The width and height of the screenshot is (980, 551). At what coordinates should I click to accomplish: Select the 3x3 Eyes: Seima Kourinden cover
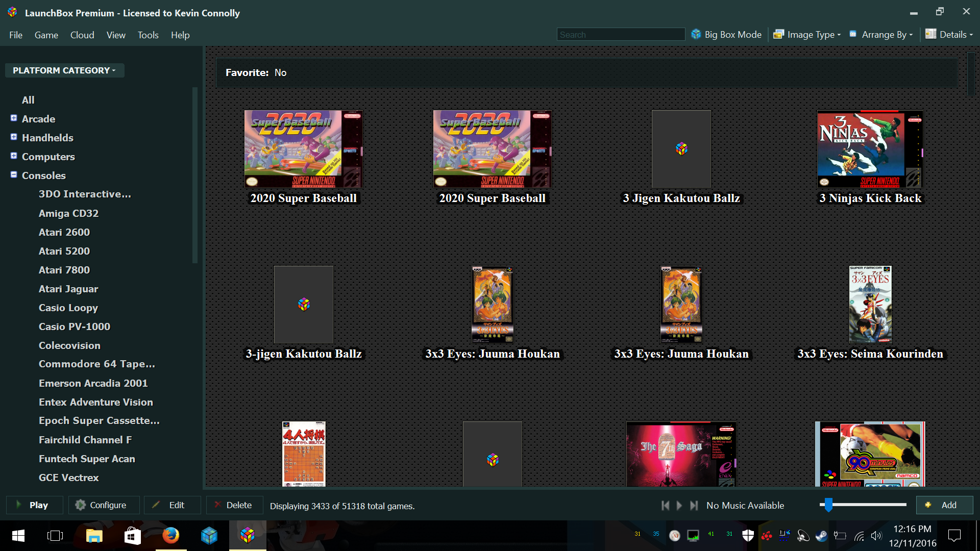click(870, 305)
